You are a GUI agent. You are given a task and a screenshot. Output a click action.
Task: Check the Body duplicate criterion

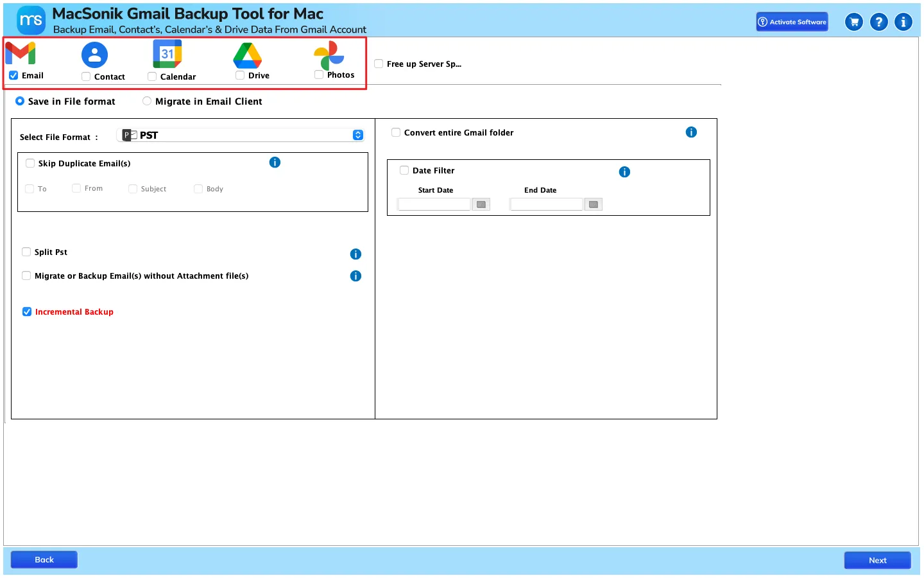click(198, 189)
